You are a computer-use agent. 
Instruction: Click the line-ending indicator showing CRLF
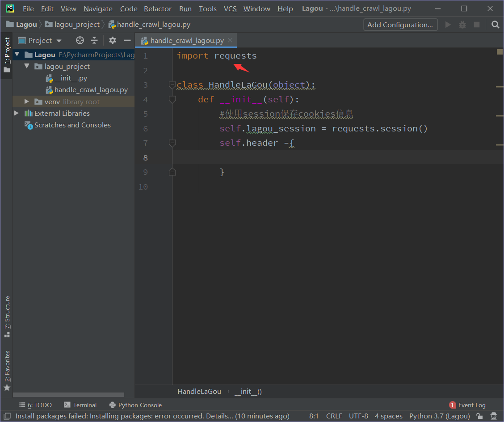[334, 416]
